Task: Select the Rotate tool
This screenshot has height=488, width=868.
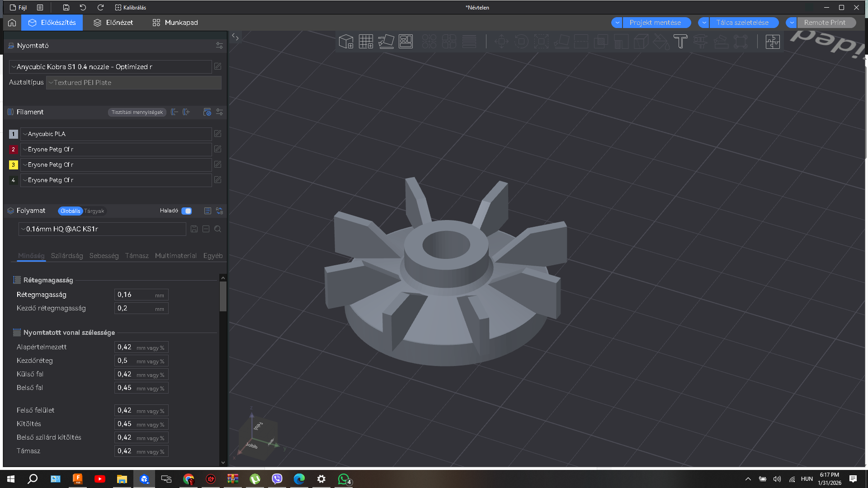Action: point(521,42)
